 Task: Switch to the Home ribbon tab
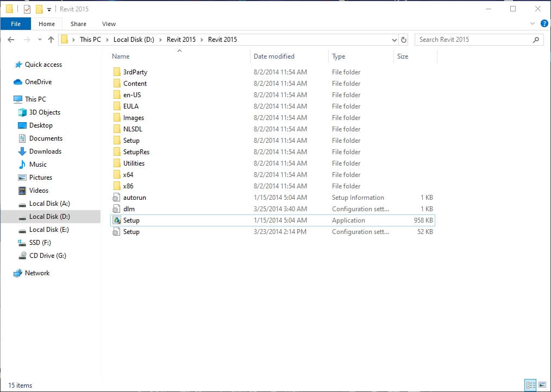47,24
